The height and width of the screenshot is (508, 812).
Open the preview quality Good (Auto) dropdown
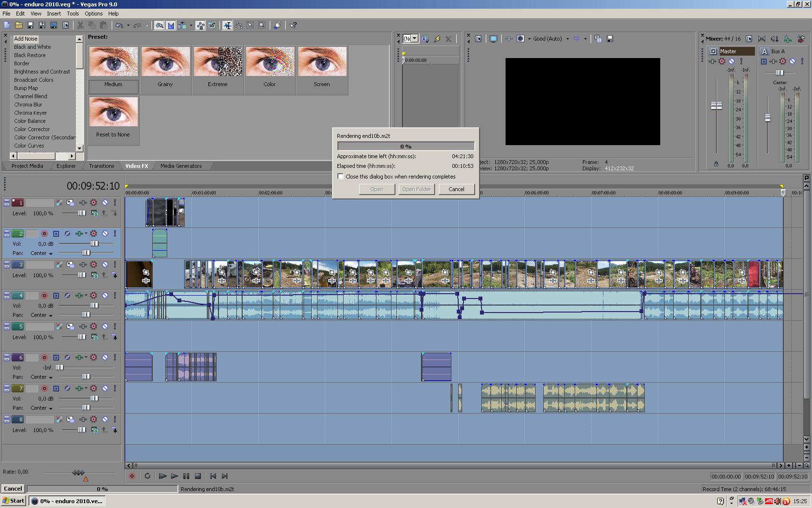pyautogui.click(x=567, y=39)
